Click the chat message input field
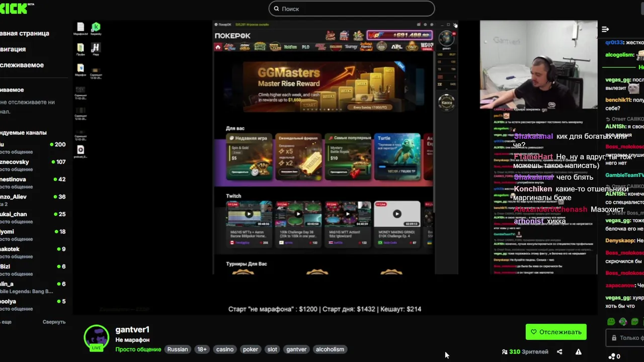 [x=625, y=338]
